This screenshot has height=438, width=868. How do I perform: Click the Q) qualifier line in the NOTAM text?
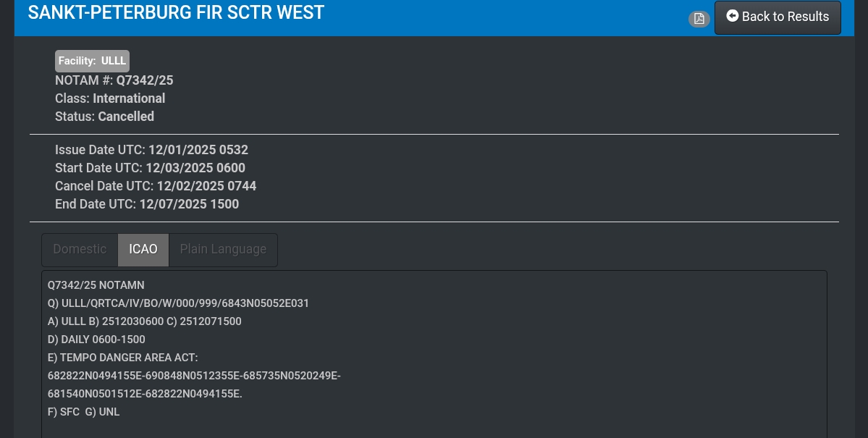[178, 303]
